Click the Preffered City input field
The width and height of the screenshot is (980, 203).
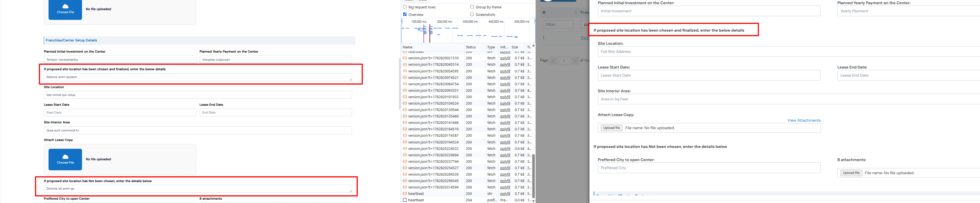(x=709, y=168)
